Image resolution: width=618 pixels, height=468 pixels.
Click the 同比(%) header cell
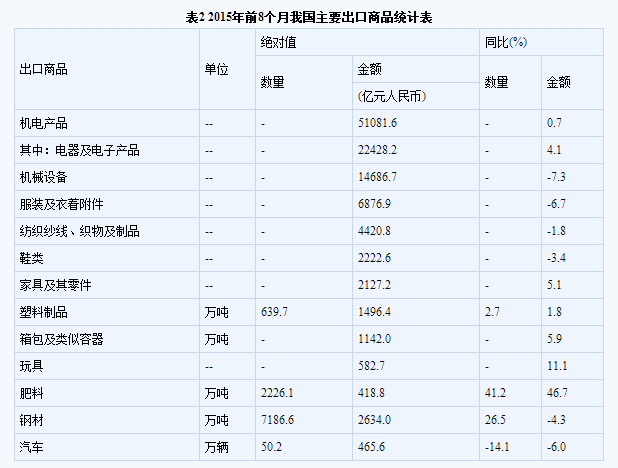[505, 42]
